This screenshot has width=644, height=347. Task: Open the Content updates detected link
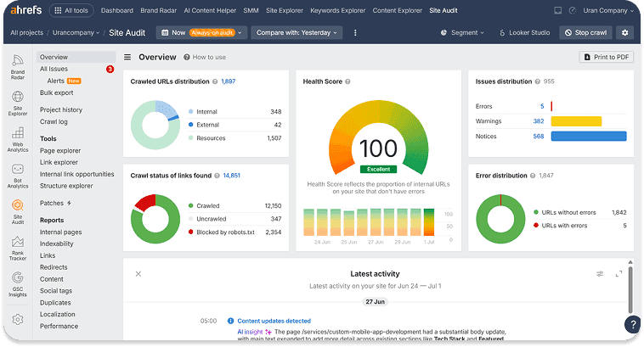click(274, 321)
